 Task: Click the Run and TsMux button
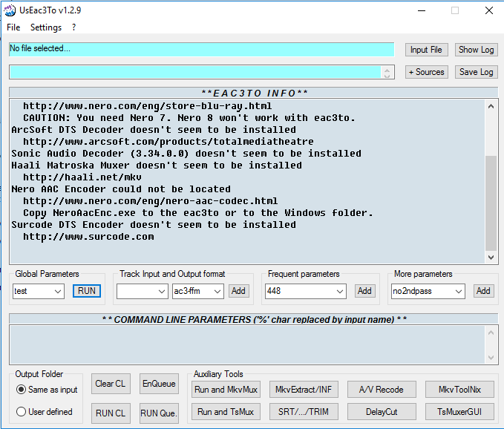click(226, 412)
